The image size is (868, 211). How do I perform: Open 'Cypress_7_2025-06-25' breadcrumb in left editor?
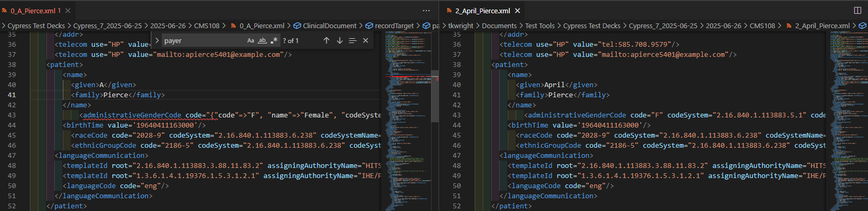click(108, 26)
